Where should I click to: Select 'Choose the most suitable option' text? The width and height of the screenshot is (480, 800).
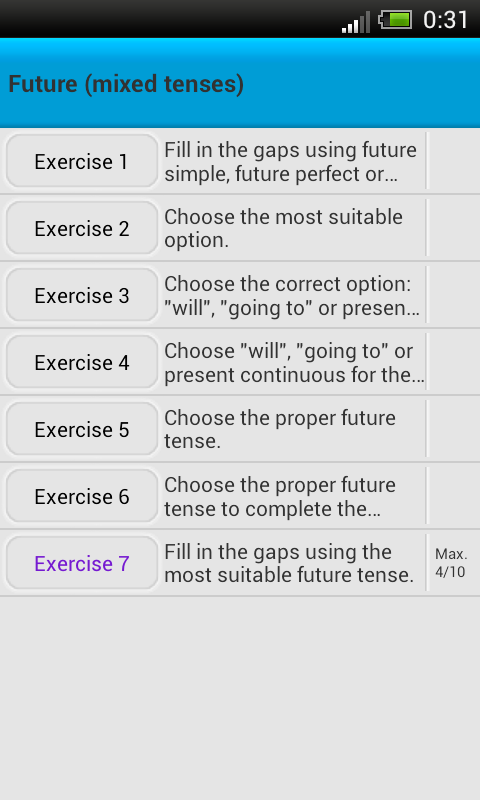coord(283,228)
